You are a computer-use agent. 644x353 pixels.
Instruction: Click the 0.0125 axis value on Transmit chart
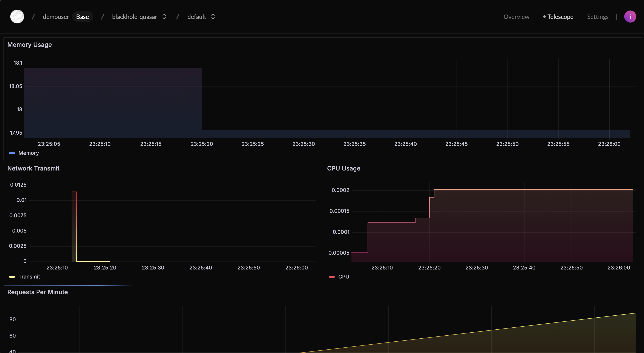point(18,185)
